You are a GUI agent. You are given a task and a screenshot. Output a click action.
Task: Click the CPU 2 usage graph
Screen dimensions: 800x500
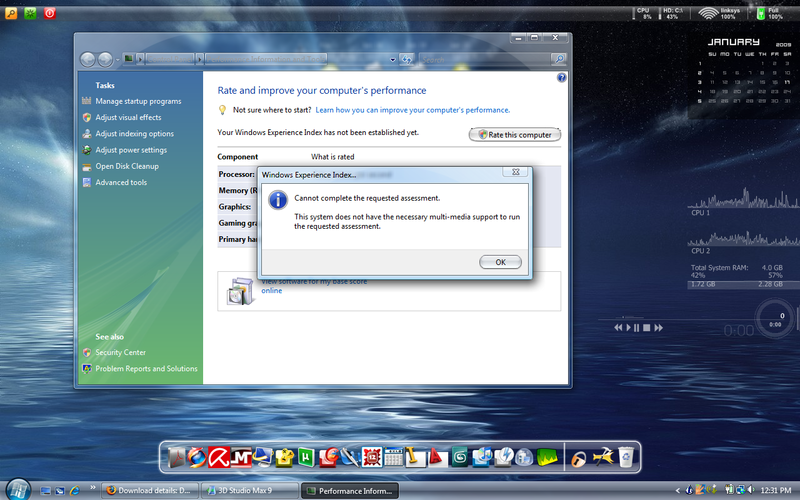[743, 238]
